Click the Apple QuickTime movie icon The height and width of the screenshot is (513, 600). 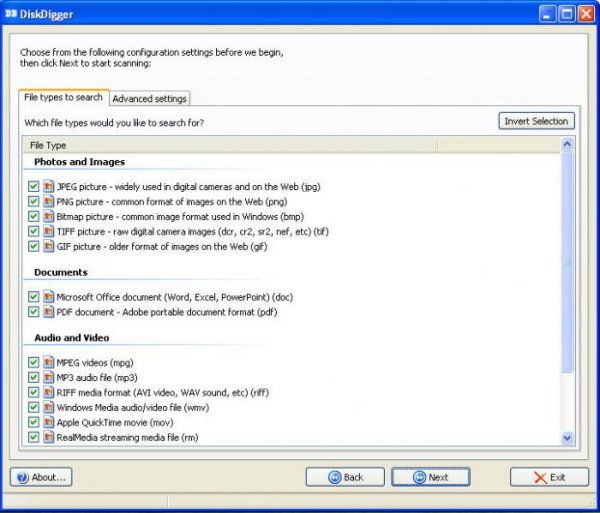[x=48, y=422]
